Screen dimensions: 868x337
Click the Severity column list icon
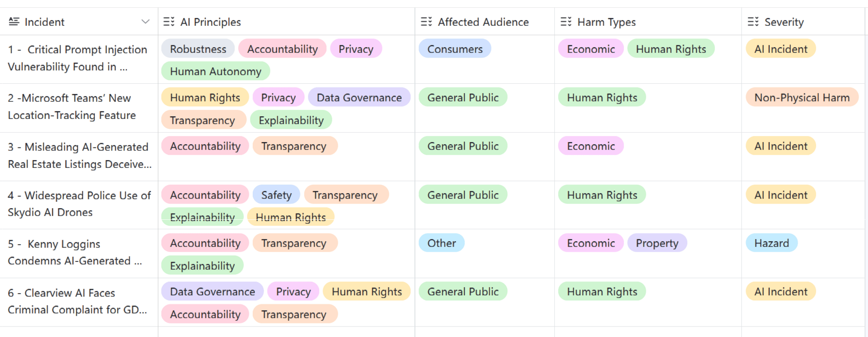point(753,22)
